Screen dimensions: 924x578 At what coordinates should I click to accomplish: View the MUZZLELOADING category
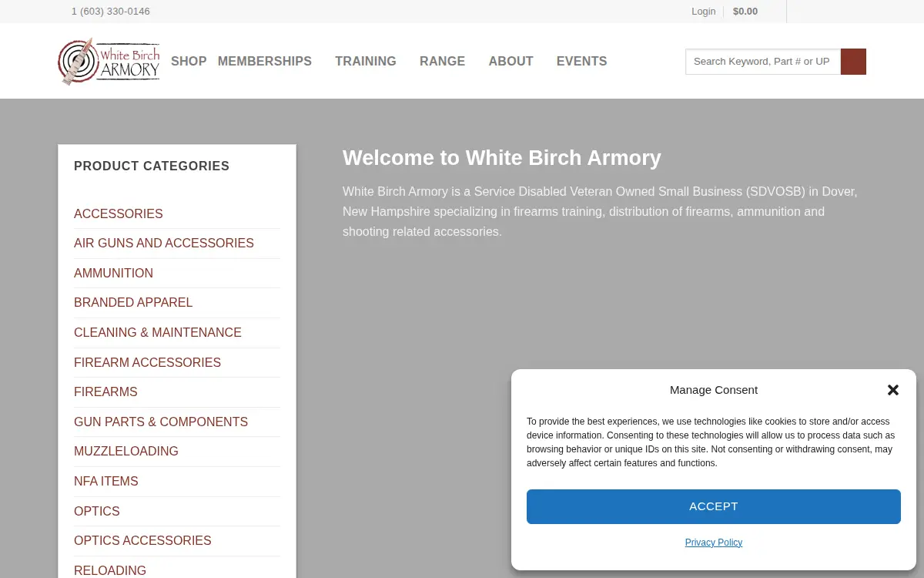pos(126,451)
